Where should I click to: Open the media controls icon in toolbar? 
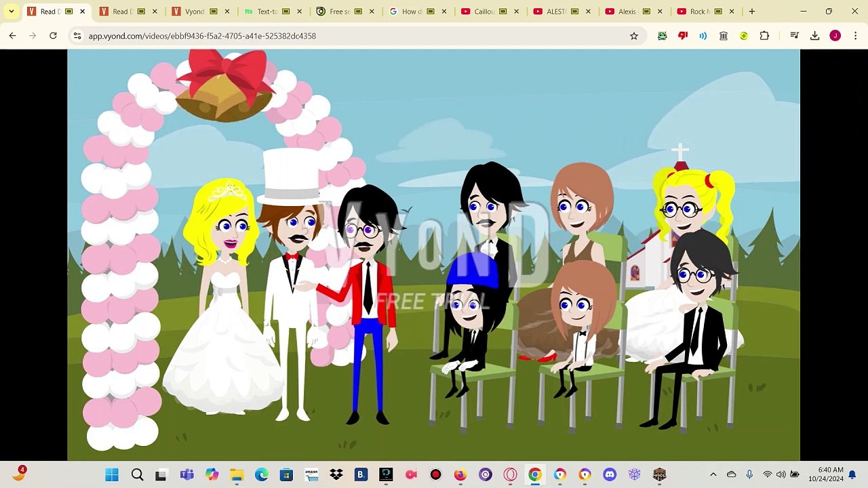tap(795, 36)
